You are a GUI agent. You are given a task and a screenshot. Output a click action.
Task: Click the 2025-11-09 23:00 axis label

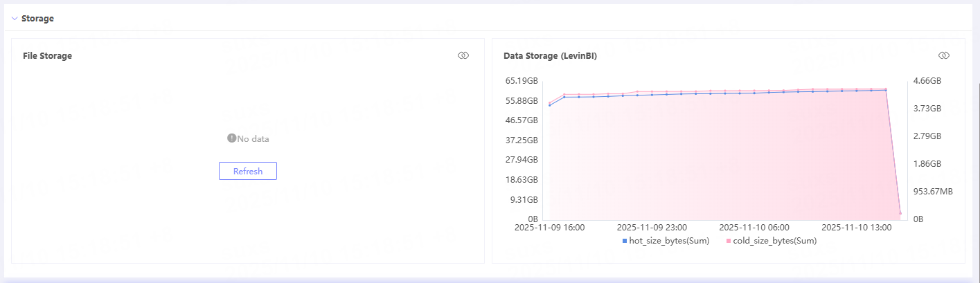pyautogui.click(x=651, y=227)
